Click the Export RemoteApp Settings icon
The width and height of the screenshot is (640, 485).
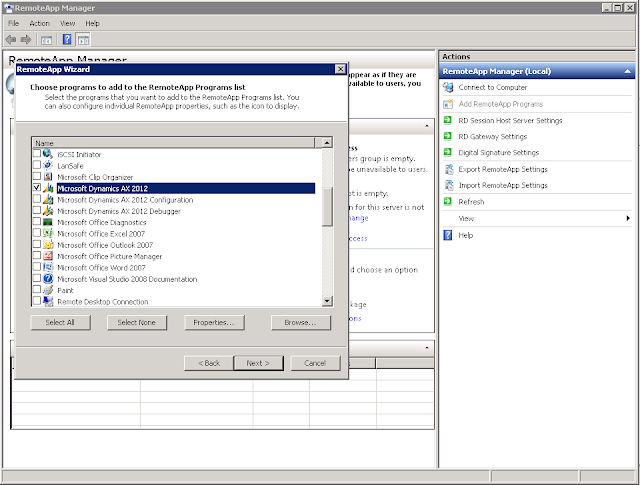(x=449, y=169)
